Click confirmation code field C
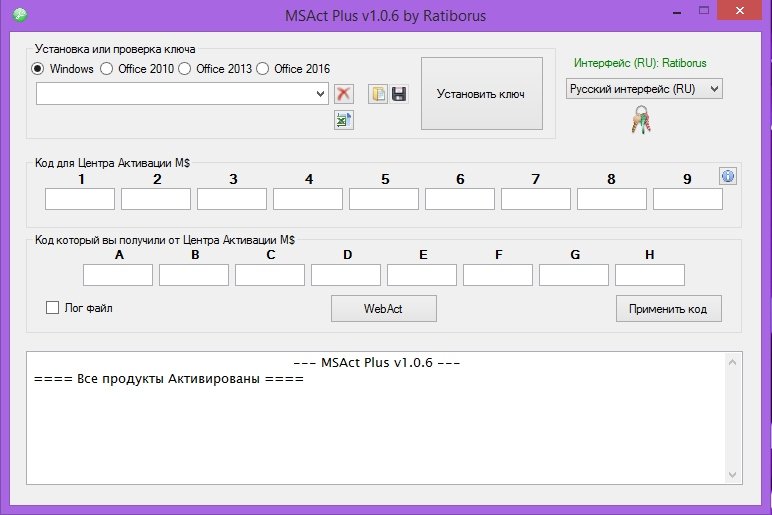Viewport: 772px width, 515px height. coord(270,275)
